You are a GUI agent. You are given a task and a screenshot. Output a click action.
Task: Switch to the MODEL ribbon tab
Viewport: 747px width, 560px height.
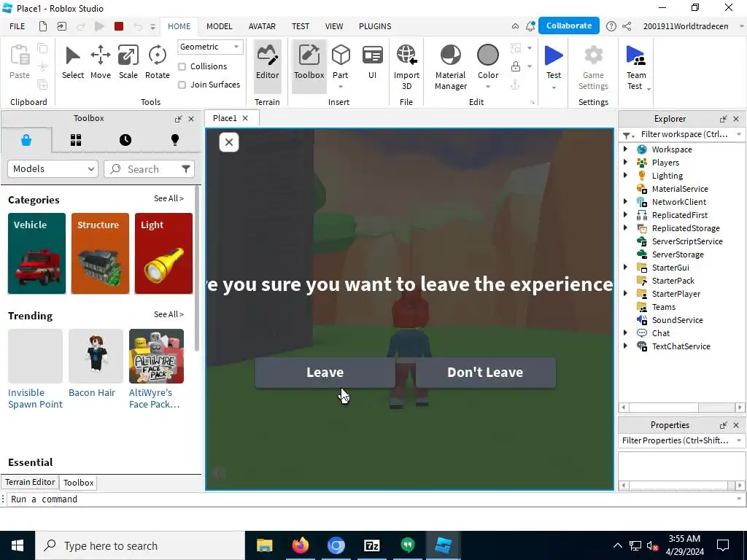(219, 26)
